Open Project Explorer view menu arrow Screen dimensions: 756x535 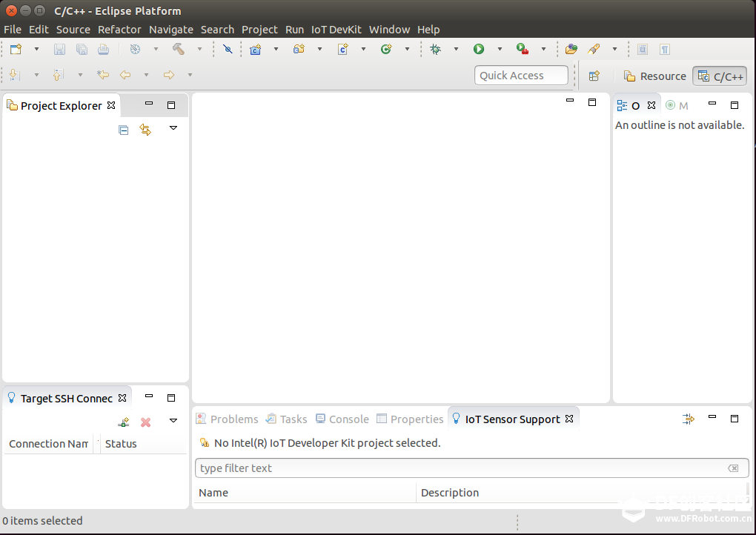(173, 128)
